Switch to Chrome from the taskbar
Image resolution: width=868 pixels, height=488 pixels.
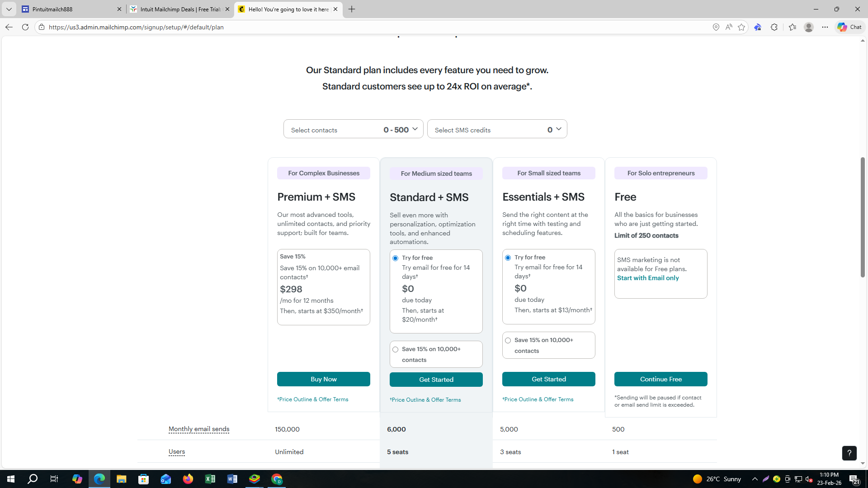(x=277, y=479)
